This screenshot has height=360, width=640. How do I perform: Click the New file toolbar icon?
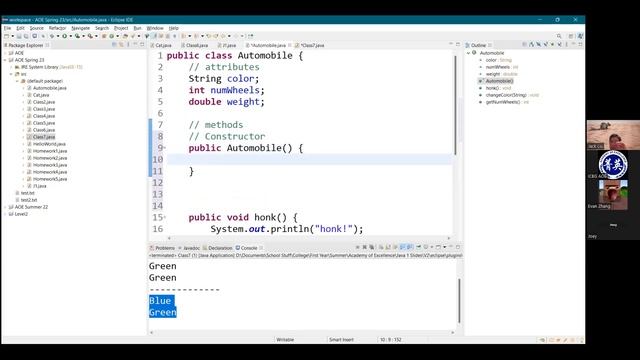pos(6,36)
